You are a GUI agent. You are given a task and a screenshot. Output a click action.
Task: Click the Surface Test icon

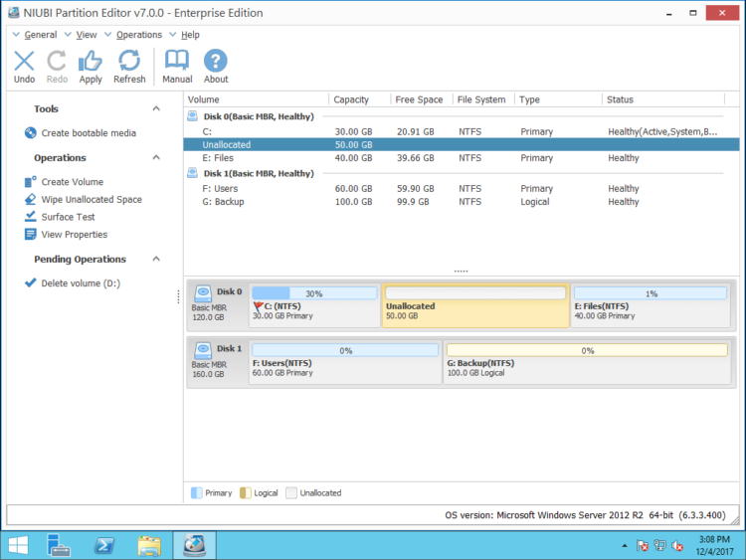[x=31, y=217]
